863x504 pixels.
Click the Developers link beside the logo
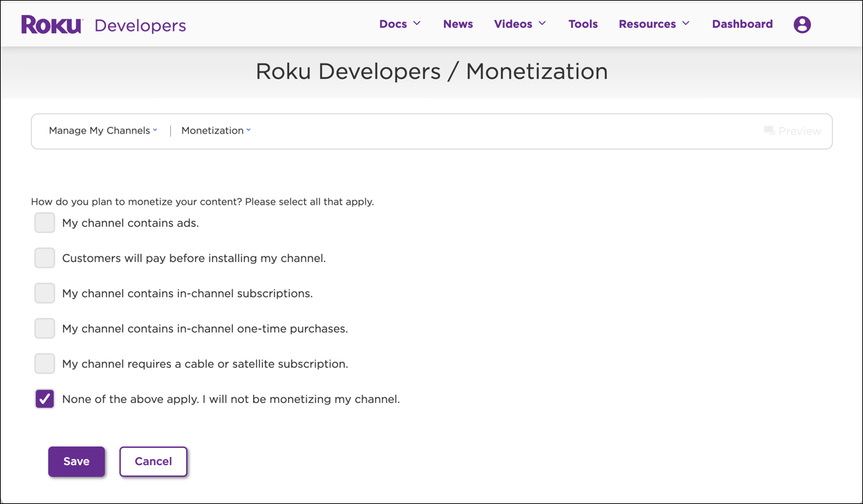click(x=140, y=25)
